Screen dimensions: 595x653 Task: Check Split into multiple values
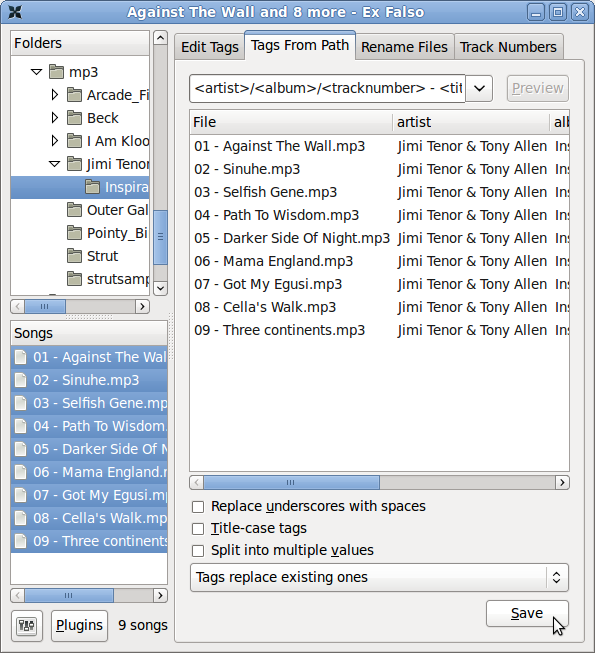pos(198,551)
